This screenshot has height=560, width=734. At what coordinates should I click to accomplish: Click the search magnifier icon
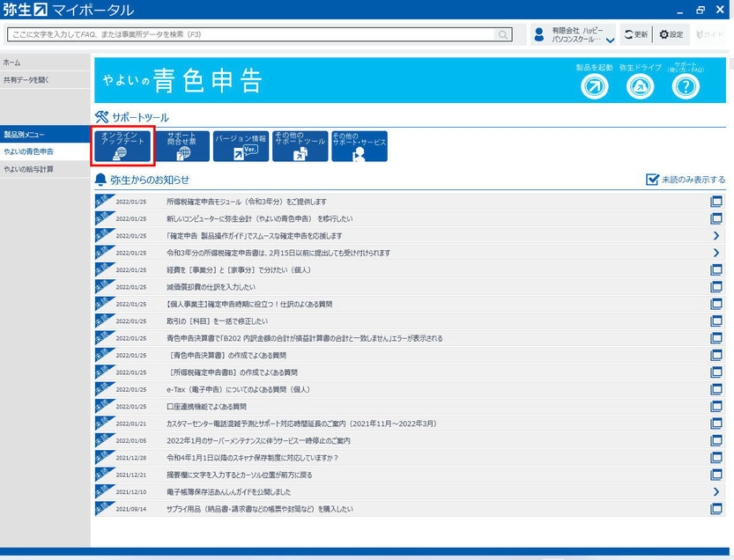[x=503, y=34]
